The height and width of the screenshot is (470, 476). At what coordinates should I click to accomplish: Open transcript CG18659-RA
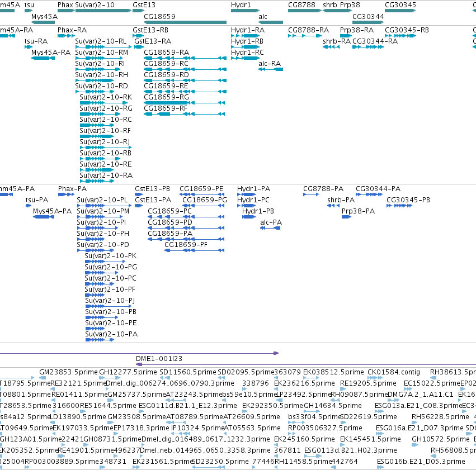pyautogui.click(x=166, y=53)
